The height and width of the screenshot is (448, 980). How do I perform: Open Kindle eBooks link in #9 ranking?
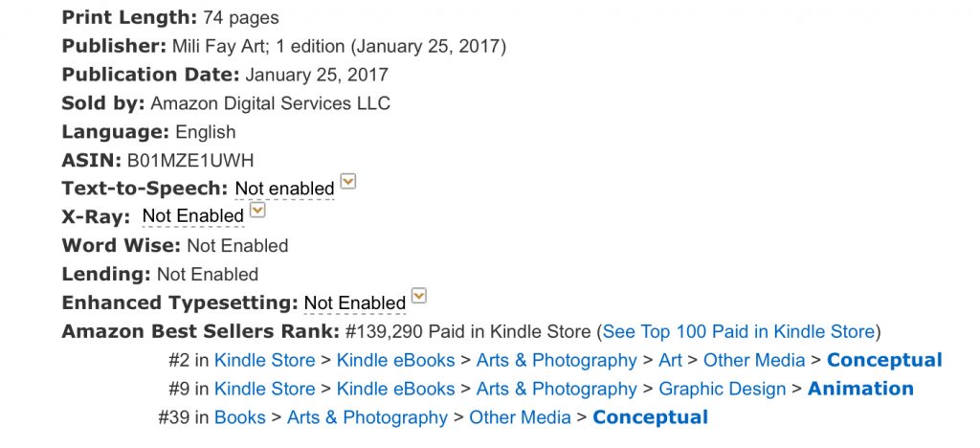point(395,389)
